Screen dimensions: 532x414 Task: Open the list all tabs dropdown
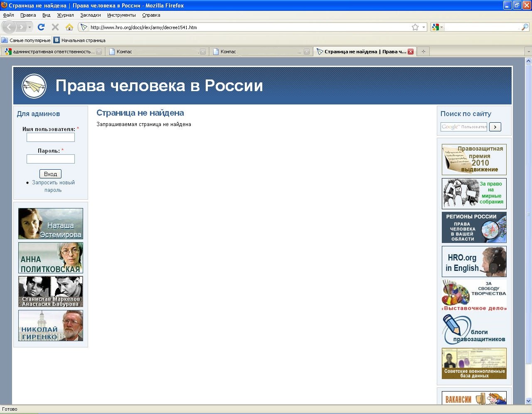click(528, 52)
